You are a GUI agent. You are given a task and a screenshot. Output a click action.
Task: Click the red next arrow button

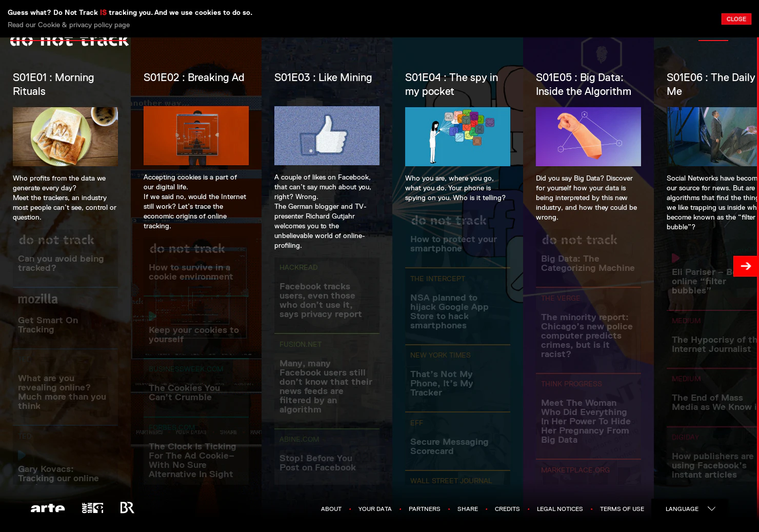tap(746, 266)
